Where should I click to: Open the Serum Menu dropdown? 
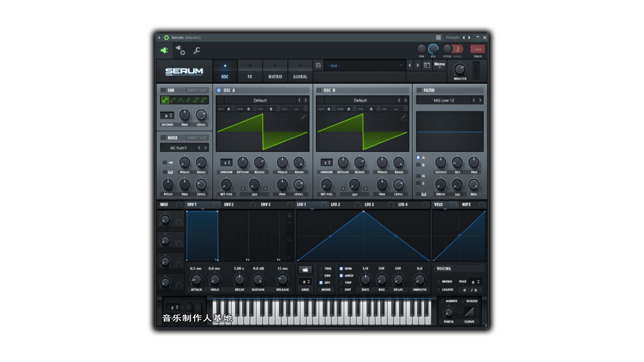(439, 65)
